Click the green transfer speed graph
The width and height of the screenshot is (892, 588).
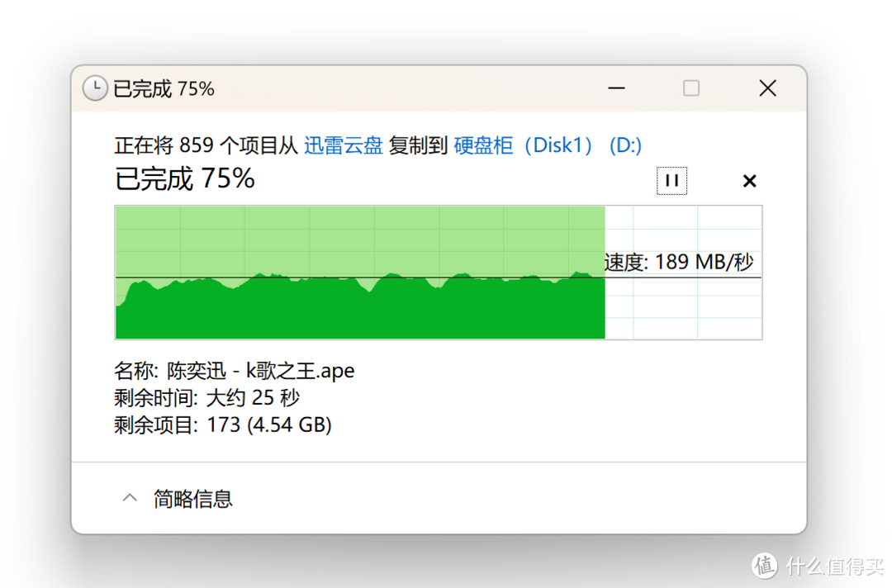[360, 306]
